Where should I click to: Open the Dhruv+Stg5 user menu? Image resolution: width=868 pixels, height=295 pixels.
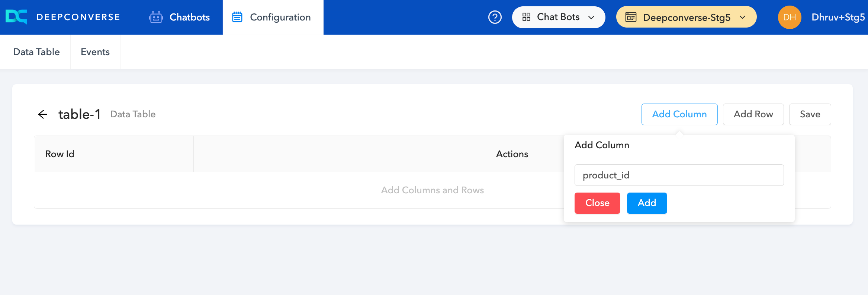coord(838,17)
